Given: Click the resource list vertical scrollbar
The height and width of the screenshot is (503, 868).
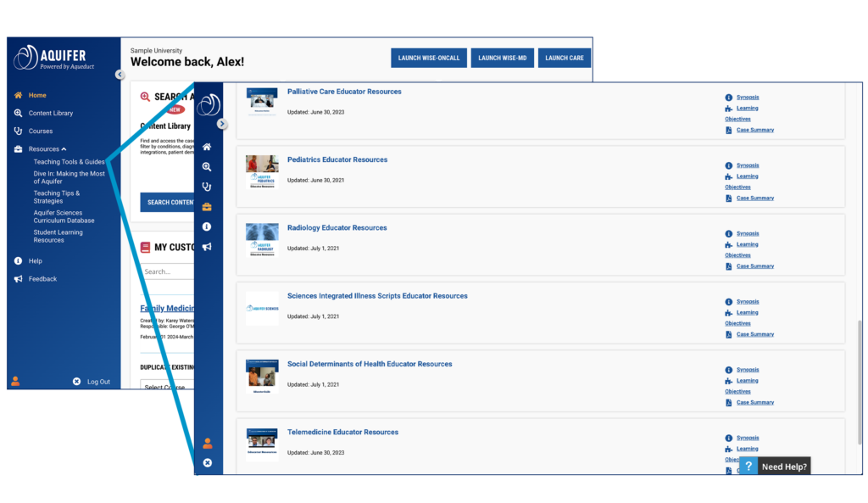Looking at the screenshot, I should pos(860,382).
